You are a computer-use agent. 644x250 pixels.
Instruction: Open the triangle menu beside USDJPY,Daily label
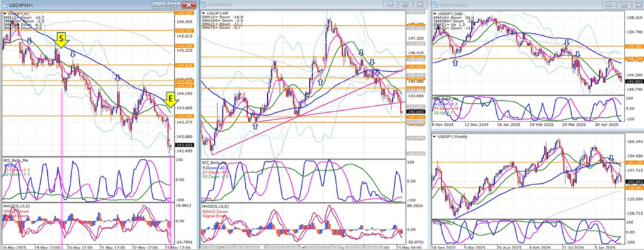point(435,14)
